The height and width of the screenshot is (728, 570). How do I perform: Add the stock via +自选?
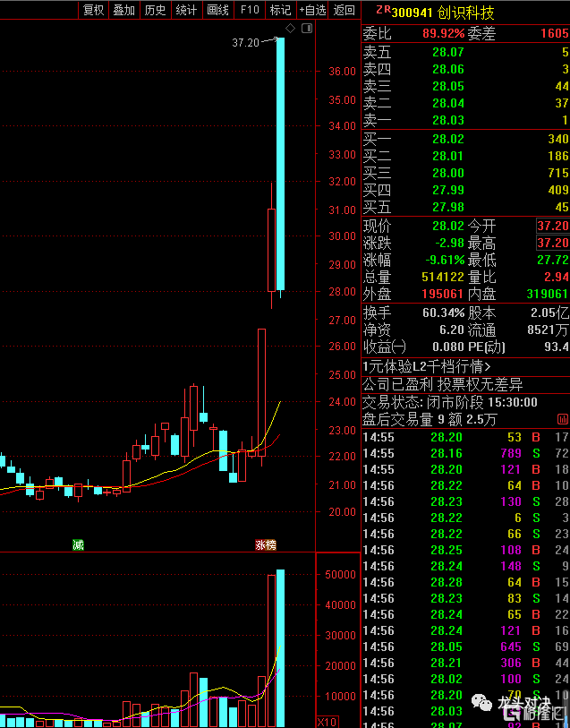312,10
